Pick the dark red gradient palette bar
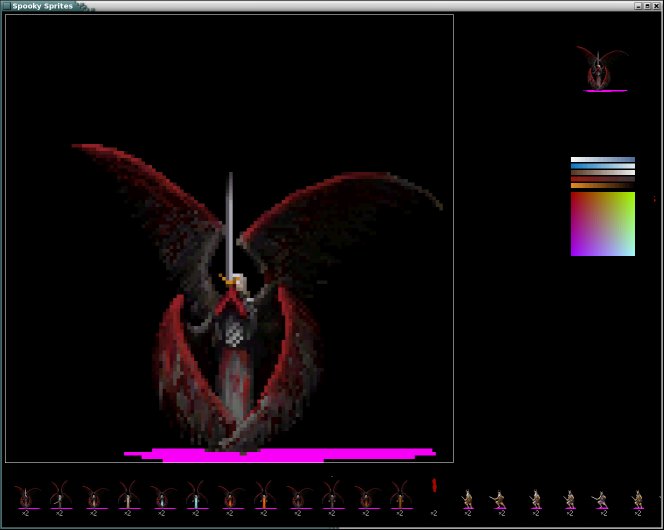 (602, 179)
